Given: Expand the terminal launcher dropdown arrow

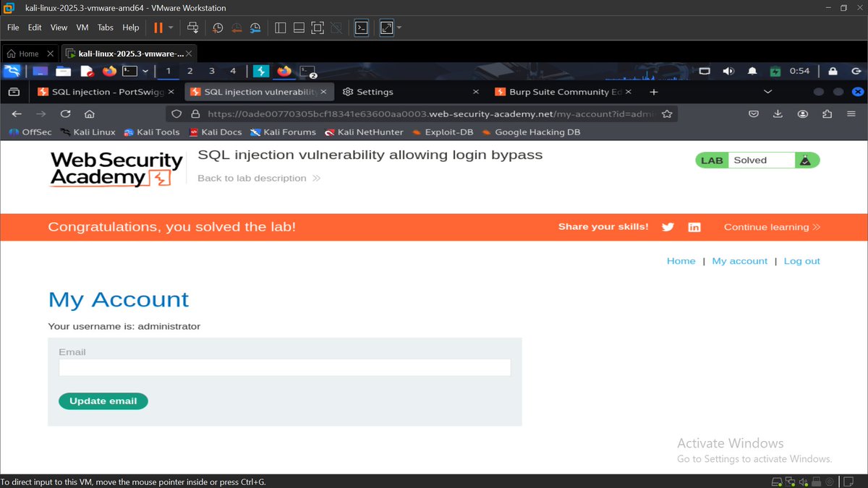Looking at the screenshot, I should tap(145, 71).
